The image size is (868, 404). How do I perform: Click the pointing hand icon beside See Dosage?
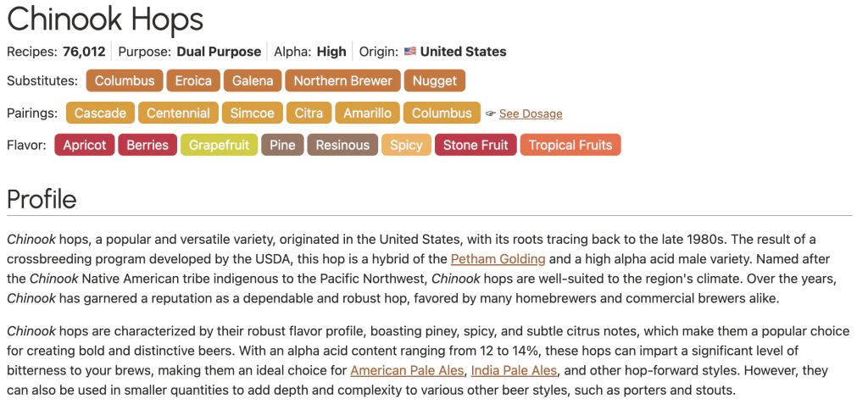coord(490,113)
